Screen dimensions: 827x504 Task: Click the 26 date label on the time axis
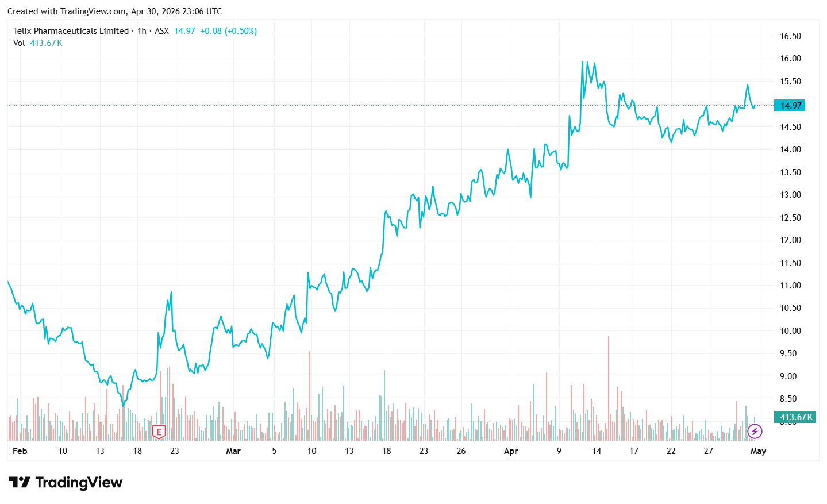[461, 451]
